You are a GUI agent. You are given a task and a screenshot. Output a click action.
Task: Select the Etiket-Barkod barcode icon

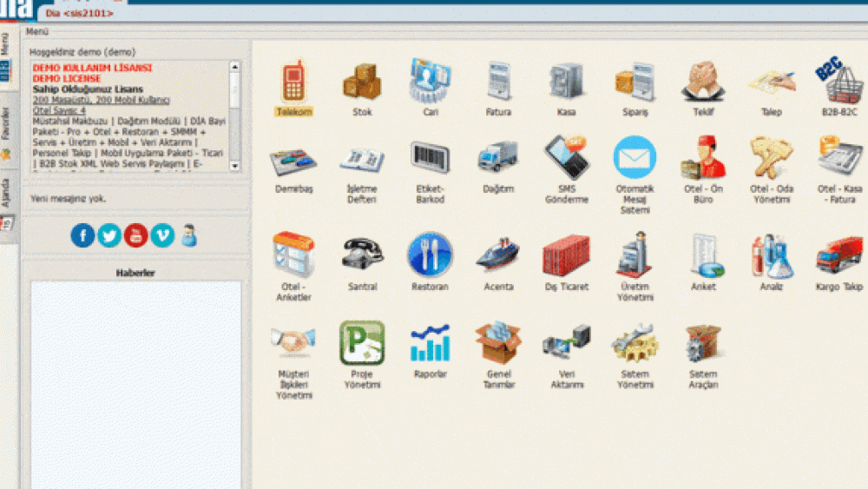[430, 159]
